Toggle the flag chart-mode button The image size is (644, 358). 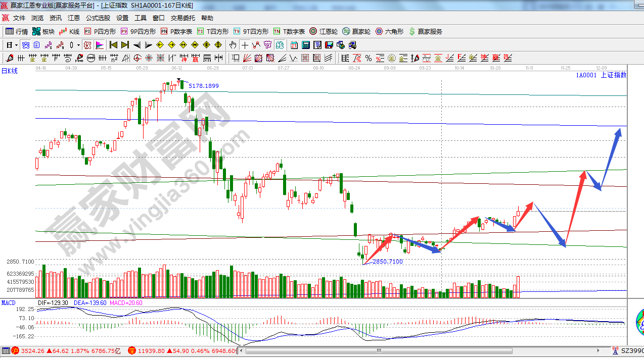[99, 45]
